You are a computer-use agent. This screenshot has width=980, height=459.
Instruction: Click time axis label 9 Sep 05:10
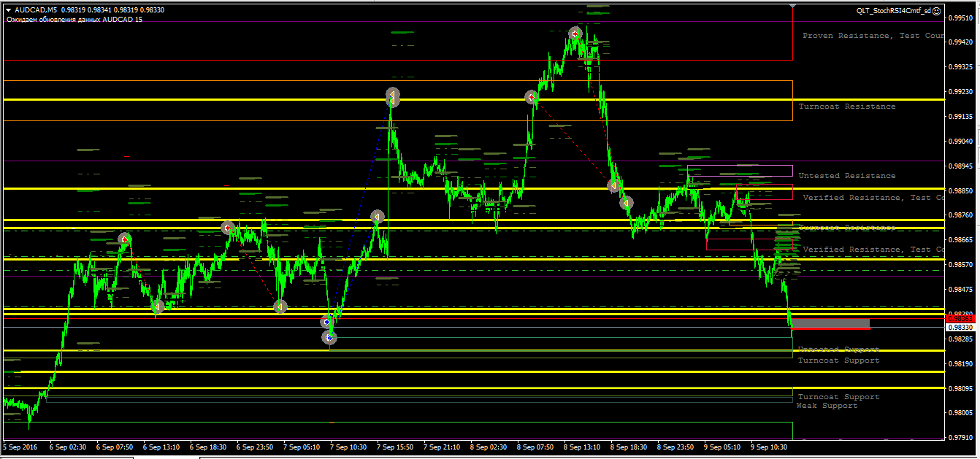722,447
